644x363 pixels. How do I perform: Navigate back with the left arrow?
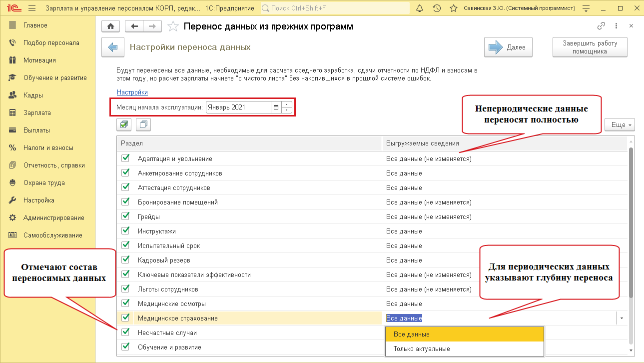(x=134, y=26)
